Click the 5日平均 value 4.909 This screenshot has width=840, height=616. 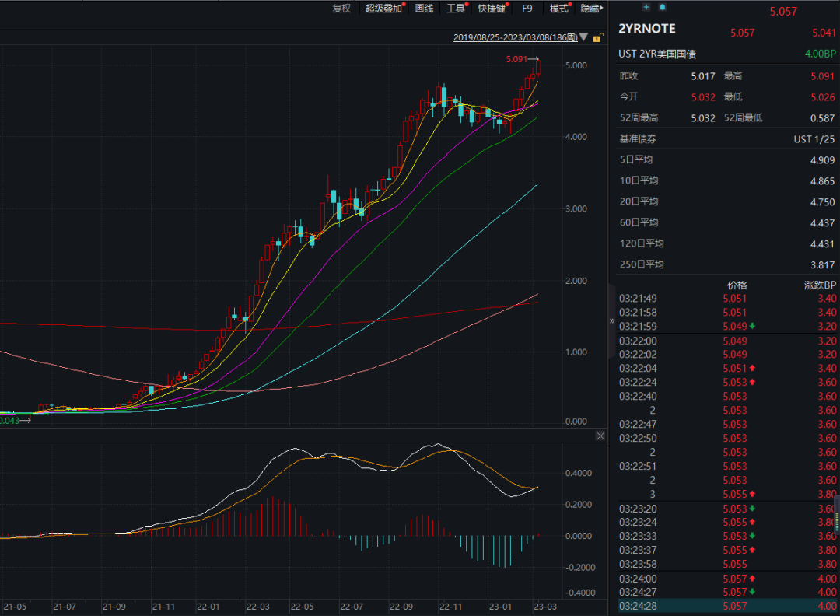[x=823, y=160]
